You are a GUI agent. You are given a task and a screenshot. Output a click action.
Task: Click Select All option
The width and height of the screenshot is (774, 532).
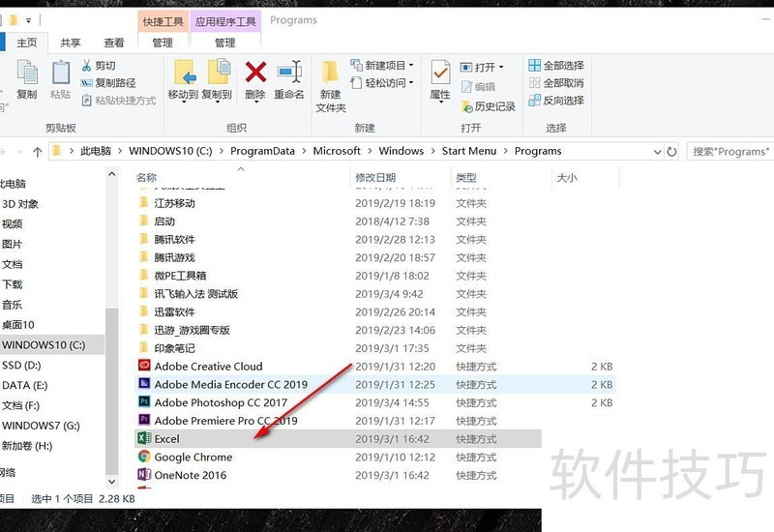pos(556,66)
